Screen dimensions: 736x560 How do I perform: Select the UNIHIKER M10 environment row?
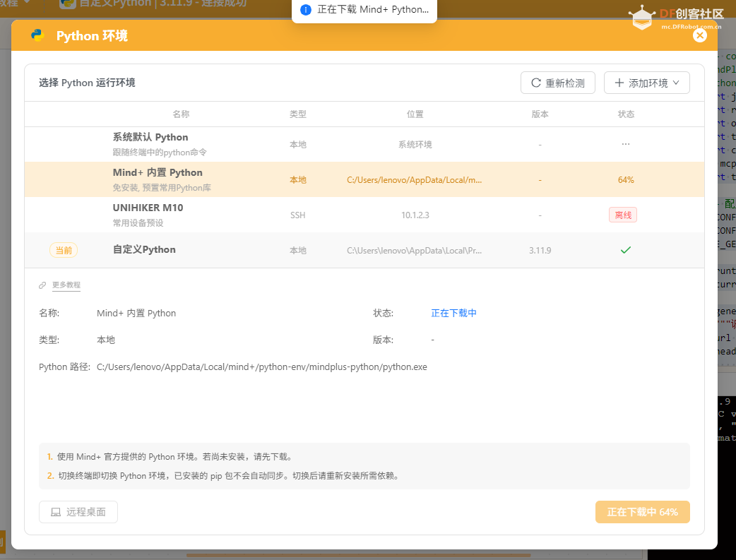[x=364, y=215]
